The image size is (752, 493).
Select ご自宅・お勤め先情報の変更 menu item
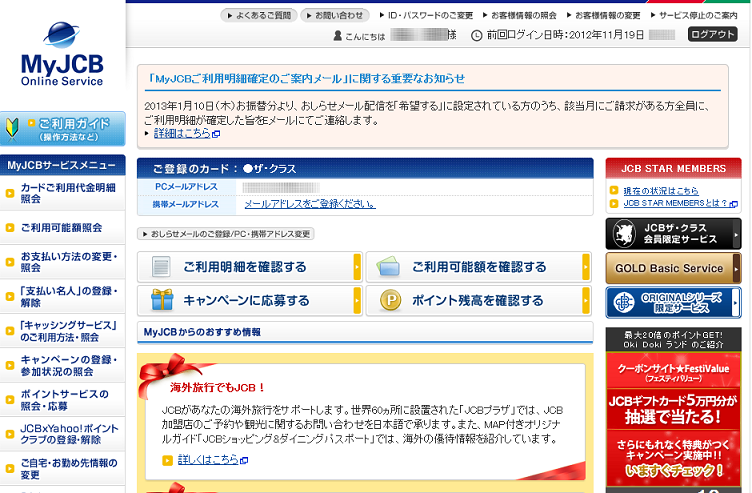[63, 469]
